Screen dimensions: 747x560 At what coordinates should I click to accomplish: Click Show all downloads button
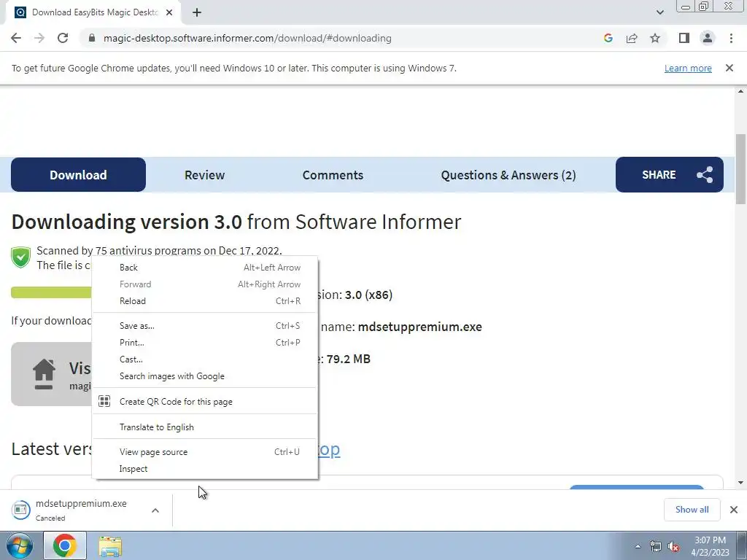click(x=692, y=510)
